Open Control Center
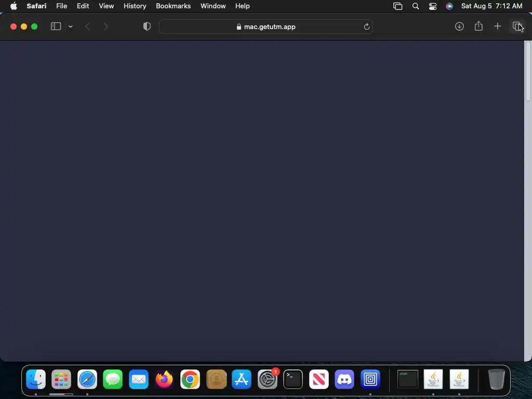 click(433, 6)
